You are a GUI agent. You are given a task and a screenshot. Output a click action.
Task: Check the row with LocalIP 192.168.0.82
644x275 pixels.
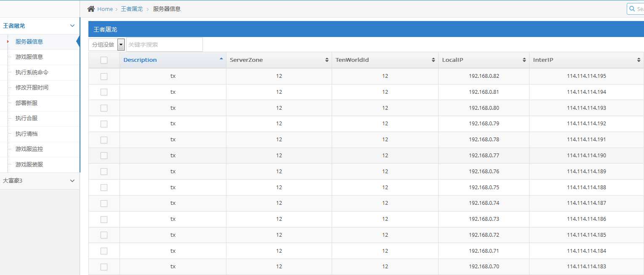[104, 77]
